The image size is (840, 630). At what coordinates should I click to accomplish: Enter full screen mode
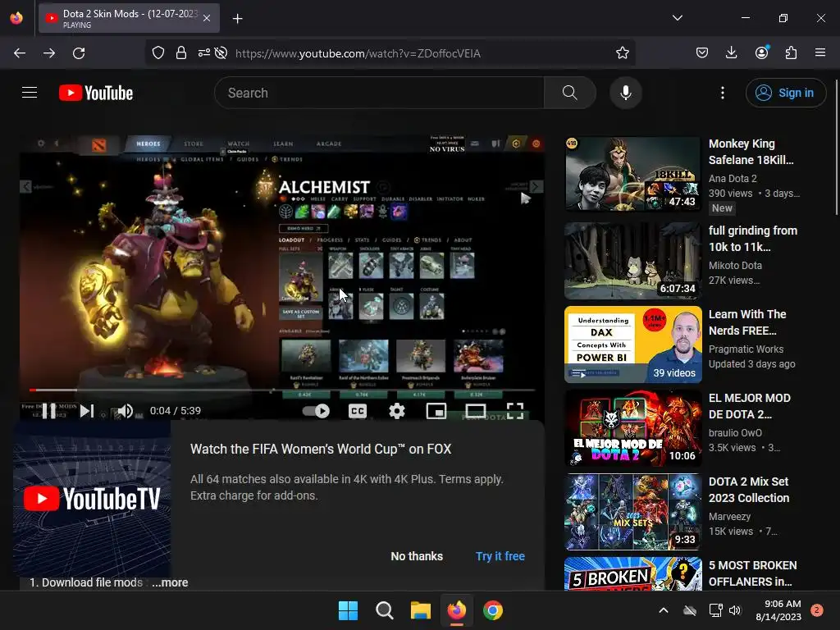coord(515,411)
